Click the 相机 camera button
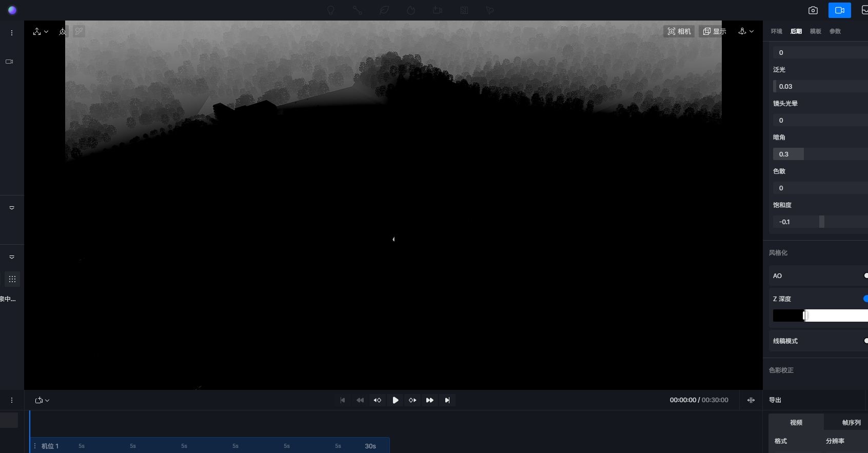The image size is (868, 453). pyautogui.click(x=679, y=31)
